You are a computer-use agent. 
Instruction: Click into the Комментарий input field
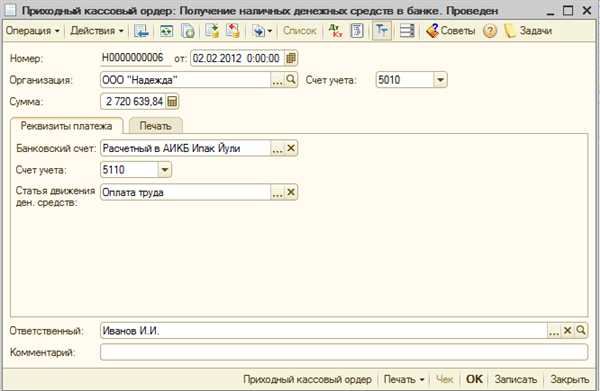344,352
